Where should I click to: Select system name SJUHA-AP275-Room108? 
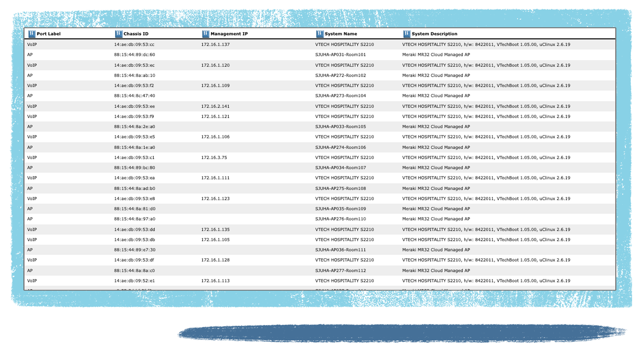click(x=340, y=188)
